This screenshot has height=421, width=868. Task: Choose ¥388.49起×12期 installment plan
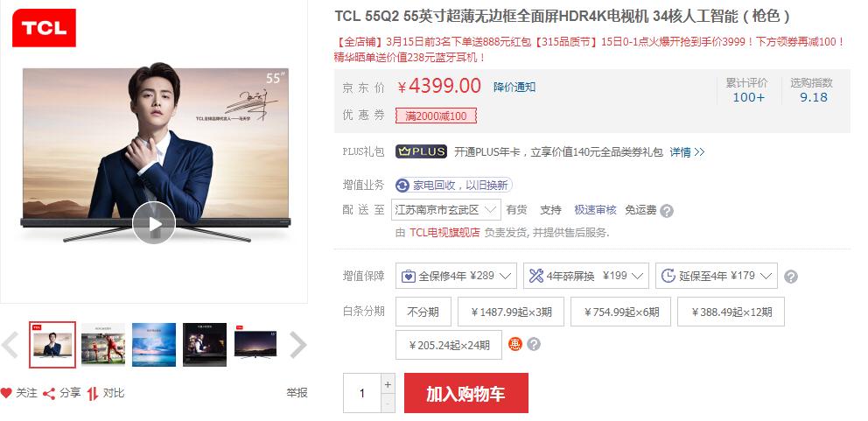tap(731, 312)
